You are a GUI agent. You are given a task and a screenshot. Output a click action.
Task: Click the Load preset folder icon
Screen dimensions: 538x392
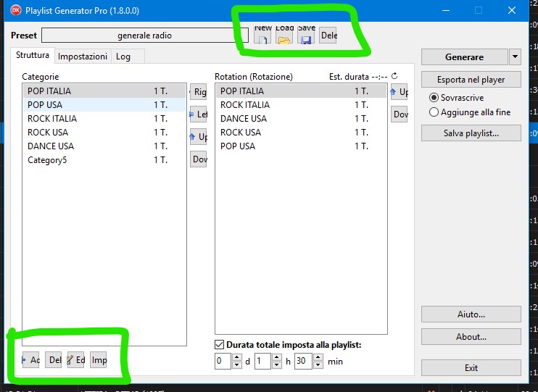click(284, 35)
